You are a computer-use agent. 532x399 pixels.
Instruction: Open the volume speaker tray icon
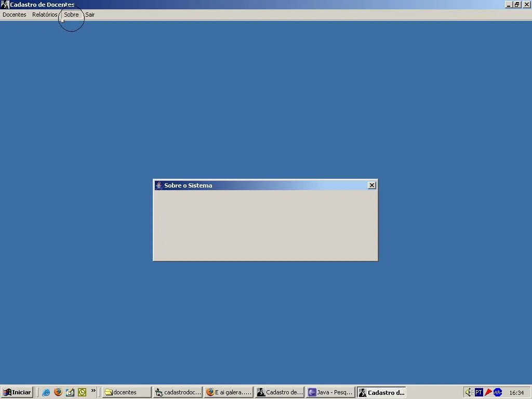pos(469,392)
